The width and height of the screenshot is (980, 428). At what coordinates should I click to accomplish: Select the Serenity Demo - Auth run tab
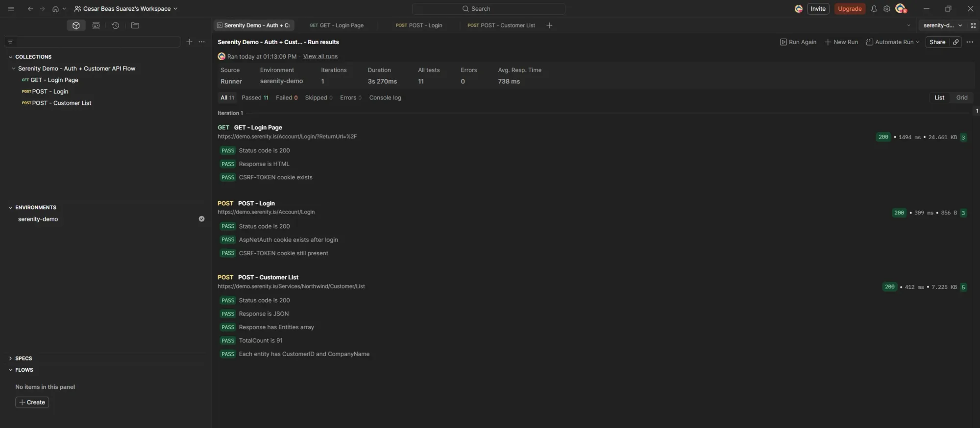point(254,25)
